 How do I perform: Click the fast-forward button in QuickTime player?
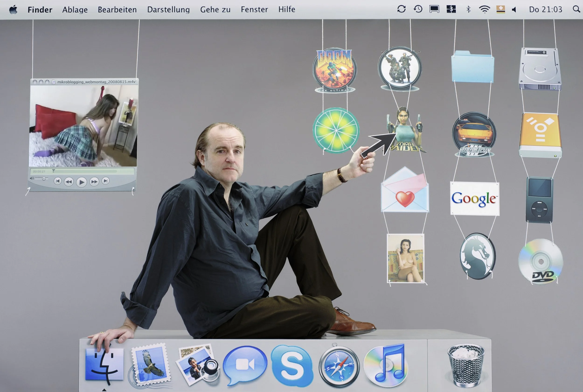94,181
